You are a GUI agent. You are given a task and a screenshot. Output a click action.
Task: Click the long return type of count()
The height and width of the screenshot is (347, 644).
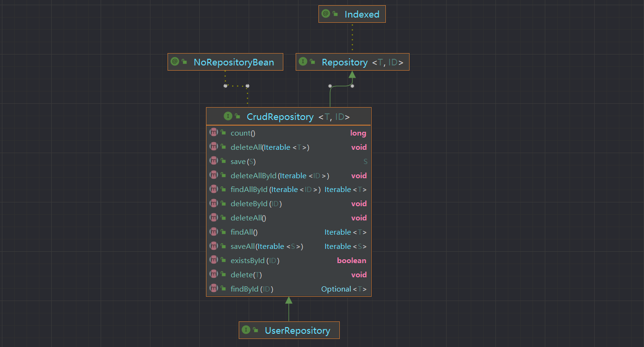coord(358,133)
